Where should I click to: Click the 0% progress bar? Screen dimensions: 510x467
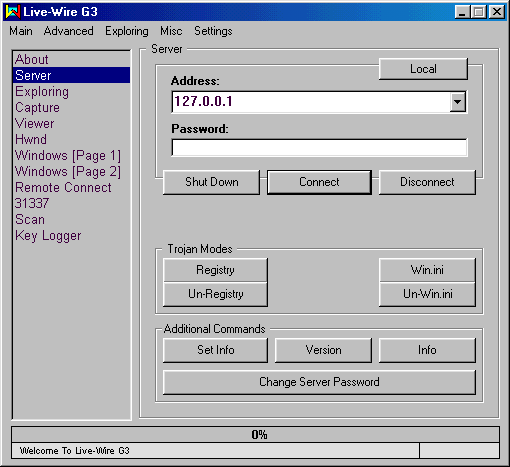pos(255,435)
